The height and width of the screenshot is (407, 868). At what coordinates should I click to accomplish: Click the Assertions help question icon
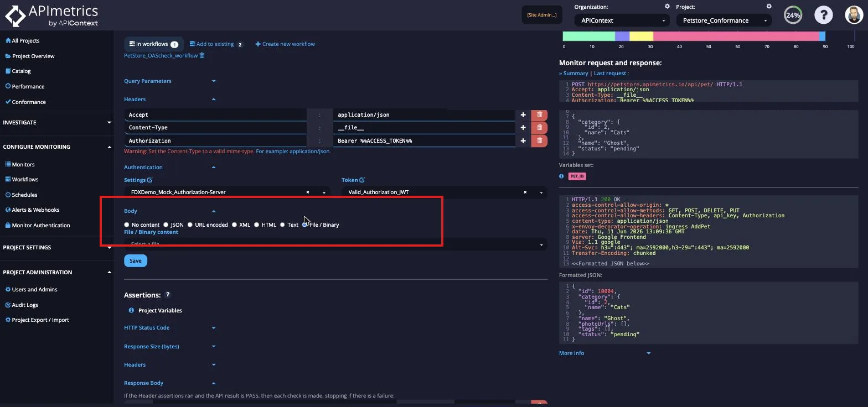click(x=168, y=295)
